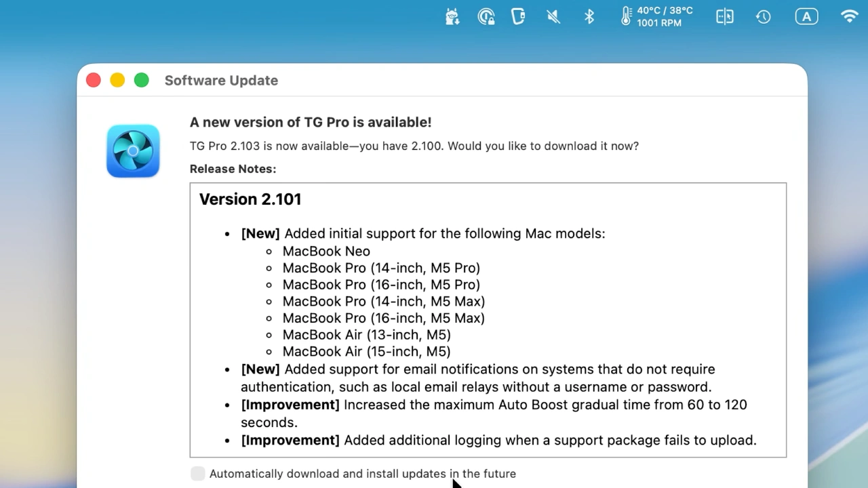Click the device lock icon in the menu bar
The width and height of the screenshot is (868, 488).
(517, 16)
